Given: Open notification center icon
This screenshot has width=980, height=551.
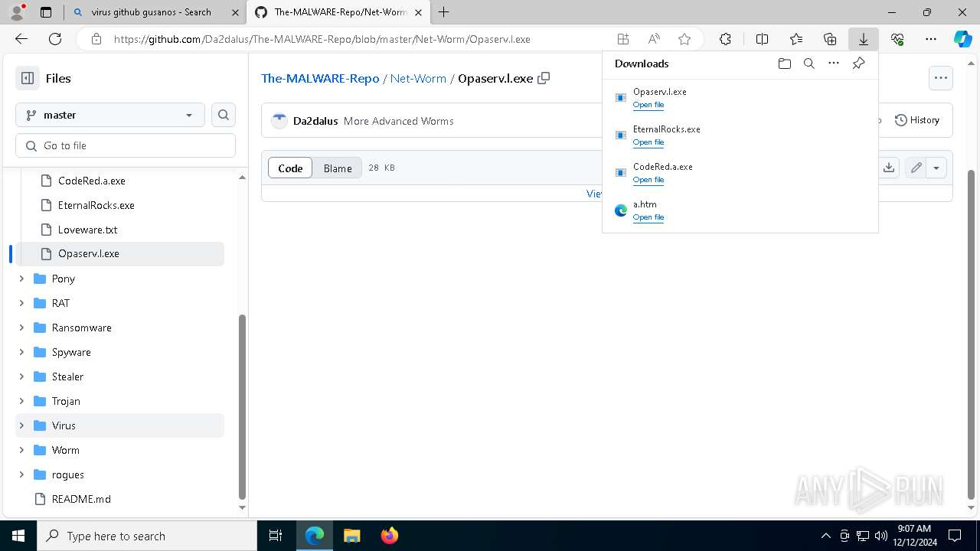Looking at the screenshot, I should [x=955, y=536].
